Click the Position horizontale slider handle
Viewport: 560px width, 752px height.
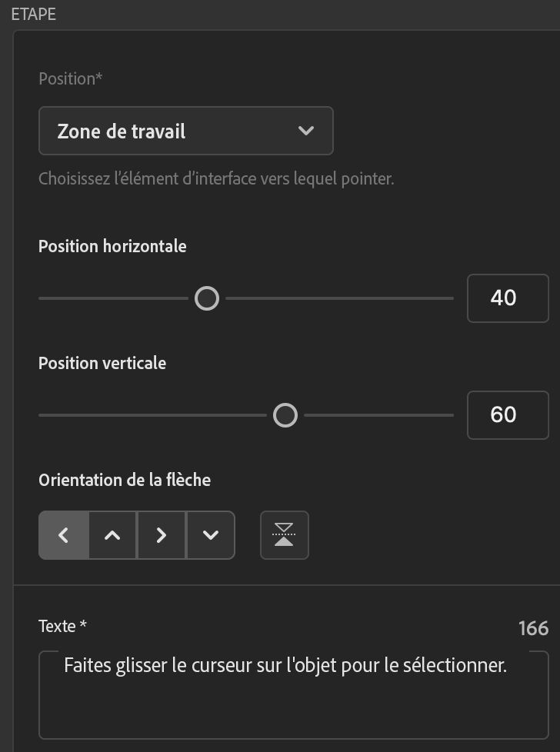(x=207, y=298)
